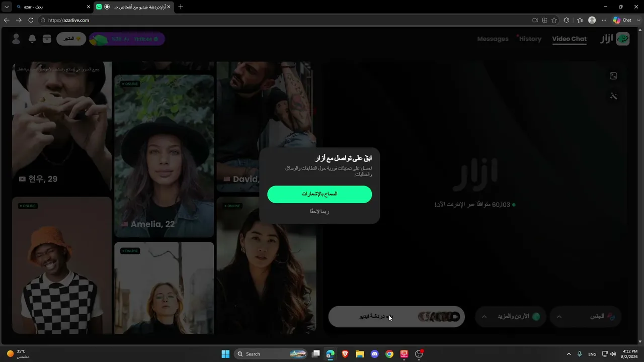Dismiss the dialog with ربما لاحقًا
This screenshot has height=362, width=644.
tap(319, 212)
